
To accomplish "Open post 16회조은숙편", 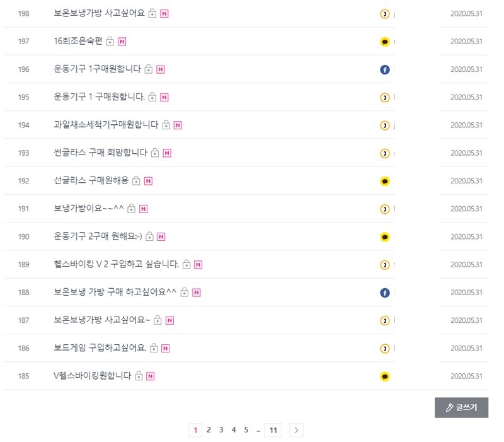I will [x=77, y=42].
